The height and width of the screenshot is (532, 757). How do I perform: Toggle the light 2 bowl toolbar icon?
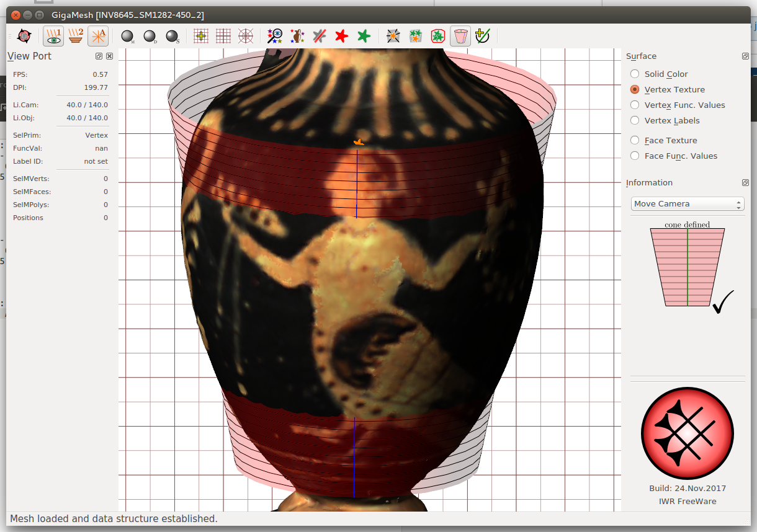76,37
